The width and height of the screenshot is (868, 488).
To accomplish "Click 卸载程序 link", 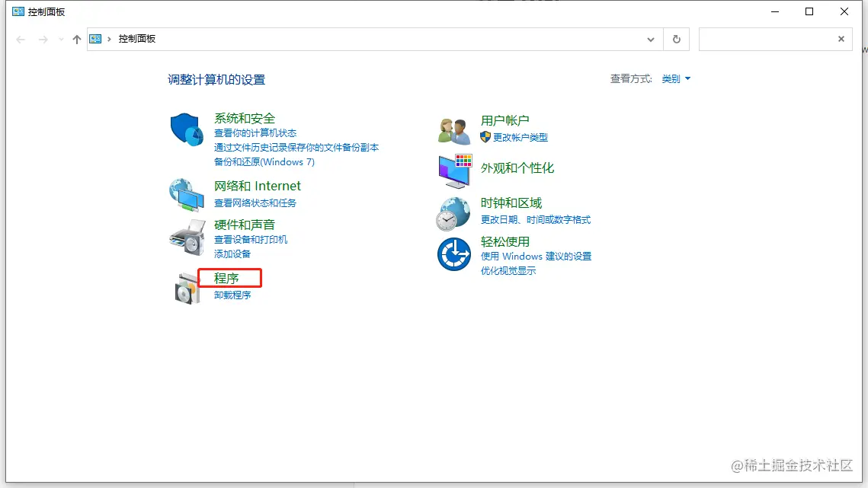I will 232,295.
